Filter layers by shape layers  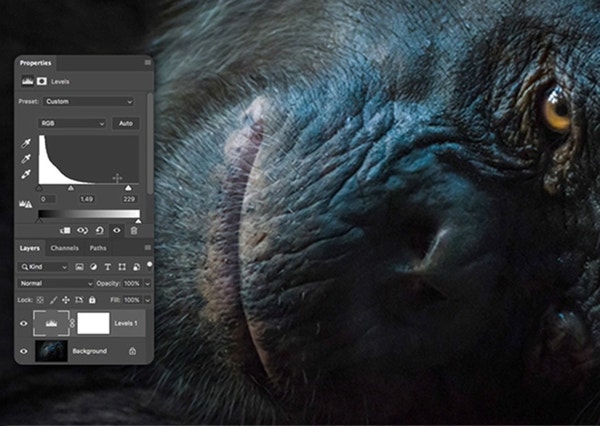pyautogui.click(x=122, y=267)
